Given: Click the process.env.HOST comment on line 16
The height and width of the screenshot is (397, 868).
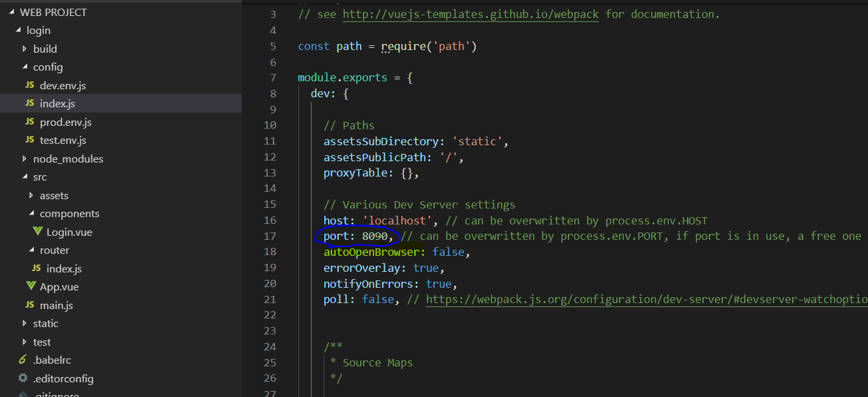Looking at the screenshot, I should click(x=576, y=220).
